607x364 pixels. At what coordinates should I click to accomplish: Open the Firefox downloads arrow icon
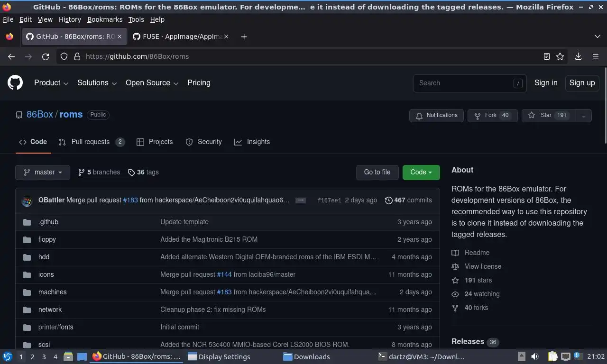coord(578,56)
